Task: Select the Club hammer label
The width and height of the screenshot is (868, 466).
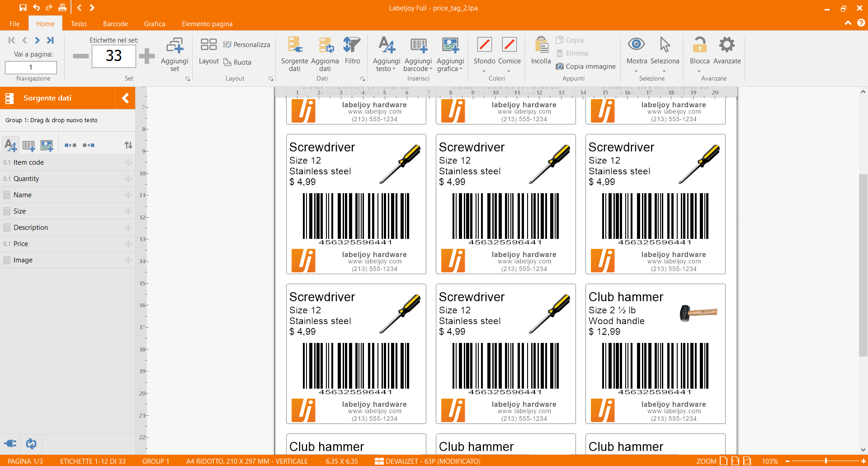Action: pyautogui.click(x=655, y=354)
